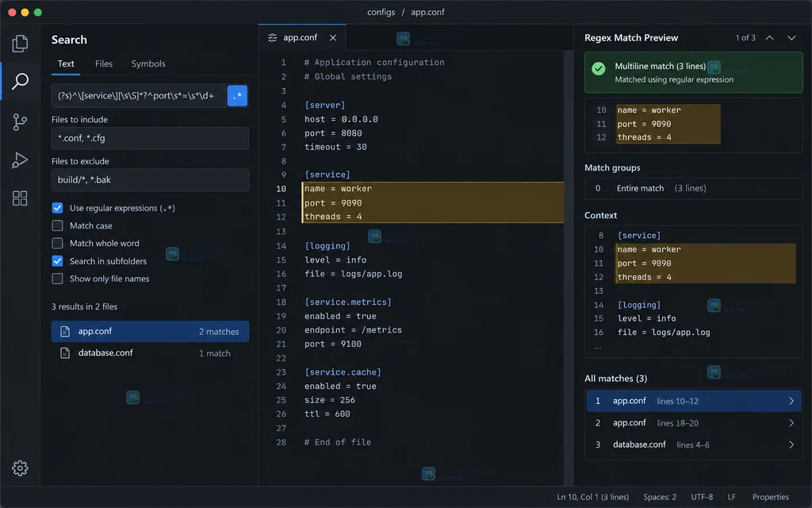Screen dimensions: 812x508
Task: Open the Source Control branch icon
Action: tap(20, 122)
